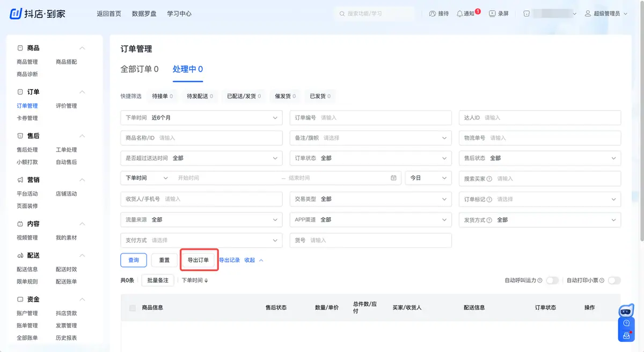Click the 营销 megaphone icon in sidebar

pyautogui.click(x=20, y=179)
